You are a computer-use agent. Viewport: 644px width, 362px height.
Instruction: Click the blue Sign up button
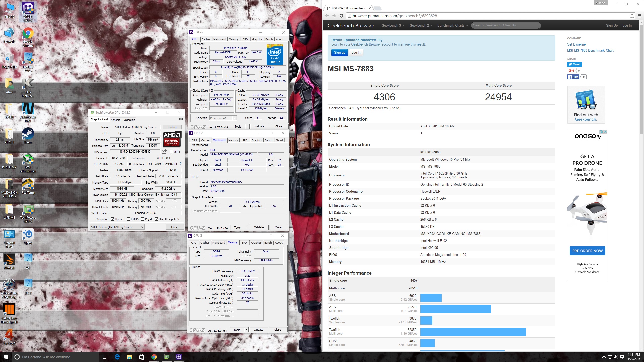click(x=339, y=52)
